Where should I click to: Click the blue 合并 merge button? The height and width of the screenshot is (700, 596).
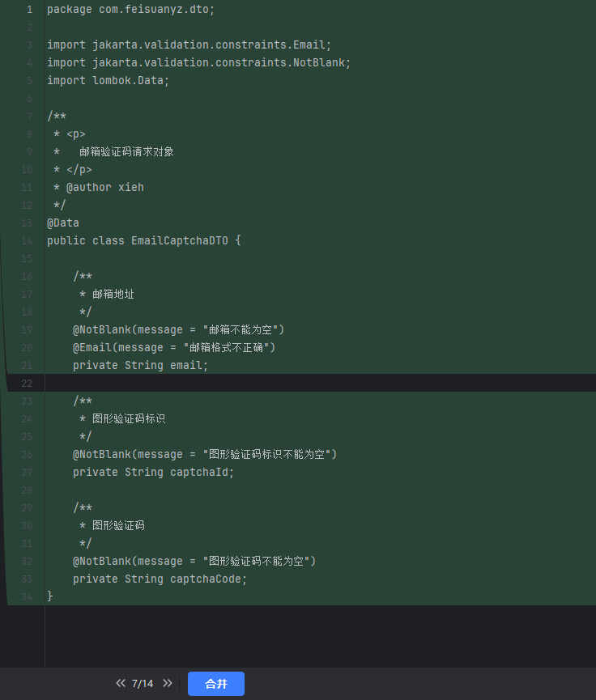pyautogui.click(x=216, y=684)
